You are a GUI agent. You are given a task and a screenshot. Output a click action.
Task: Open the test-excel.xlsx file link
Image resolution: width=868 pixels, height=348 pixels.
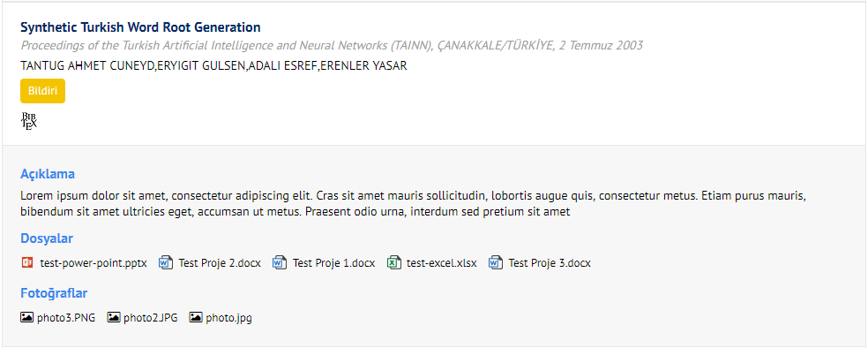pos(441,263)
